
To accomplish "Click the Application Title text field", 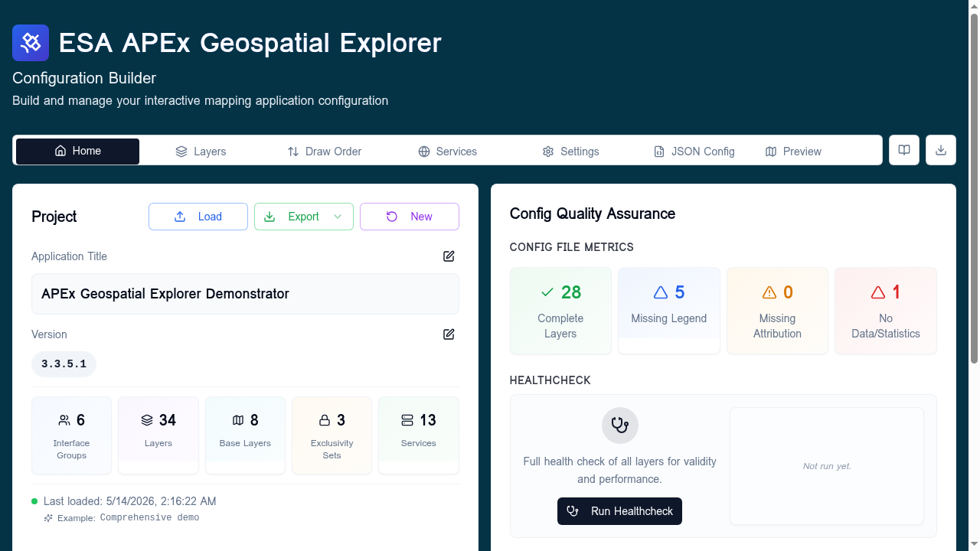I will (x=245, y=294).
